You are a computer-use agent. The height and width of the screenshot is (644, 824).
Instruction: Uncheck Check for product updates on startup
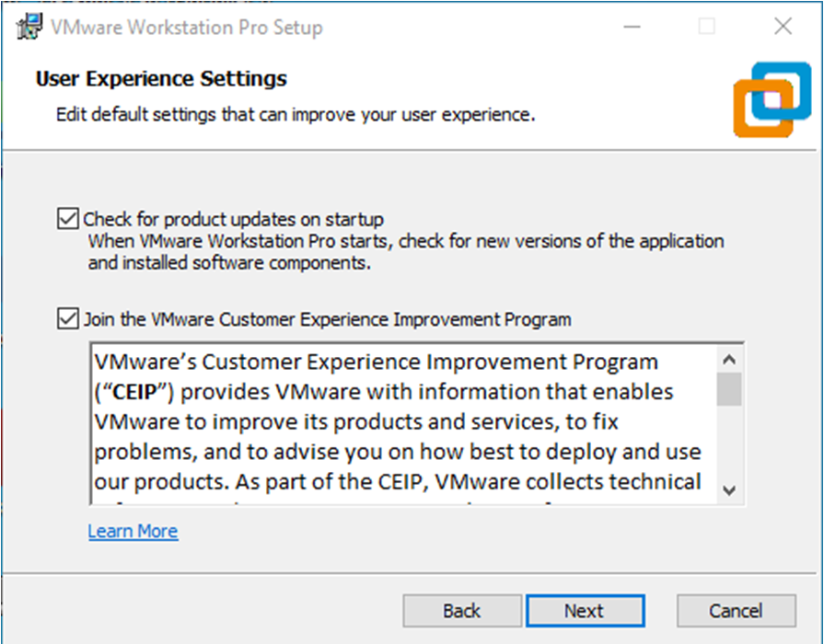(68, 219)
